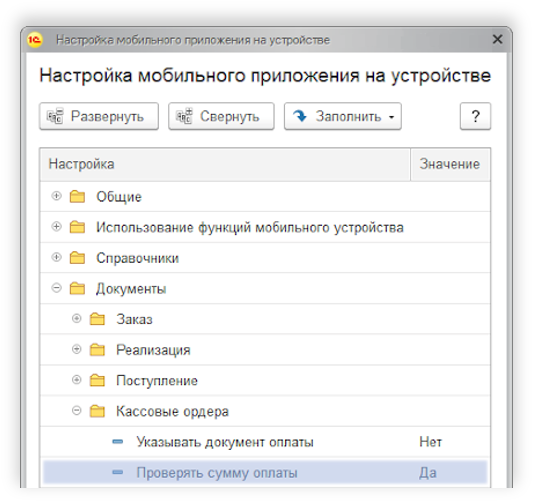
Task: Select the Справочники row label
Action: pos(137,258)
